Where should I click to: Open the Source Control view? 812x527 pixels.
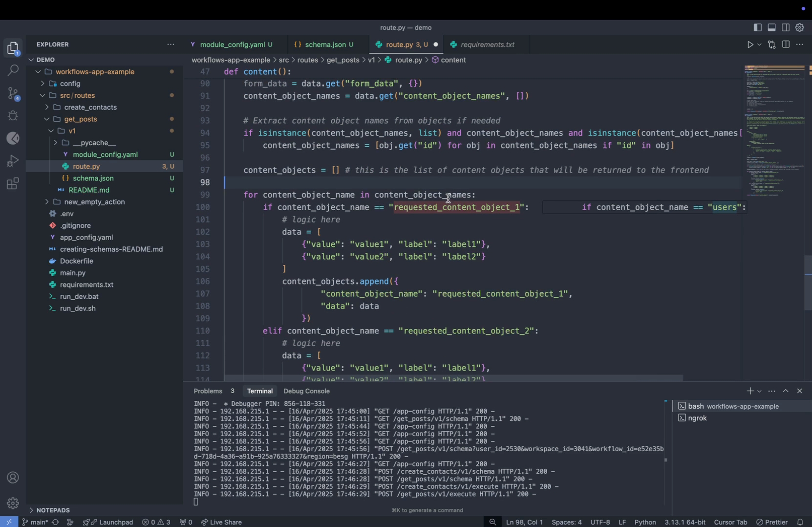tap(13, 93)
